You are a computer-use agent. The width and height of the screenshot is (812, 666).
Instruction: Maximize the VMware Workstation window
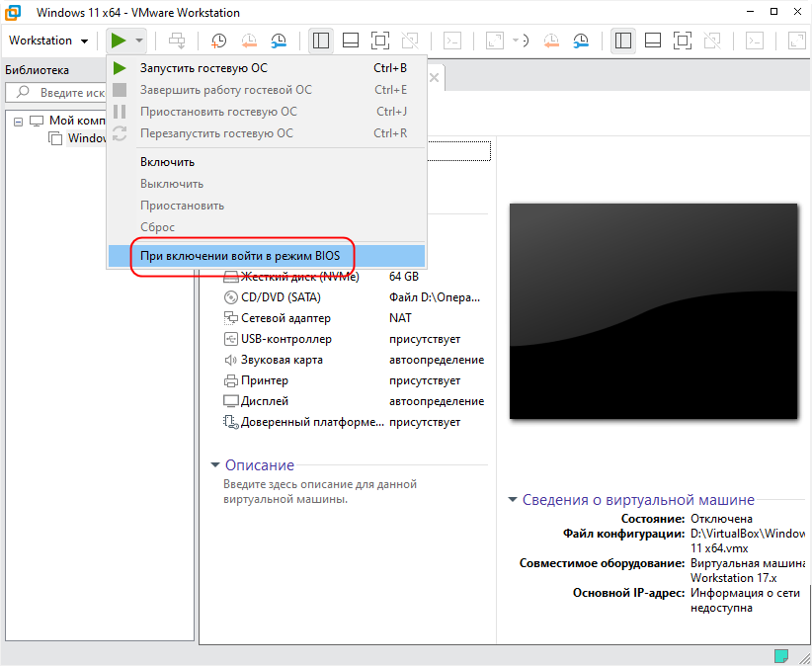tap(774, 12)
